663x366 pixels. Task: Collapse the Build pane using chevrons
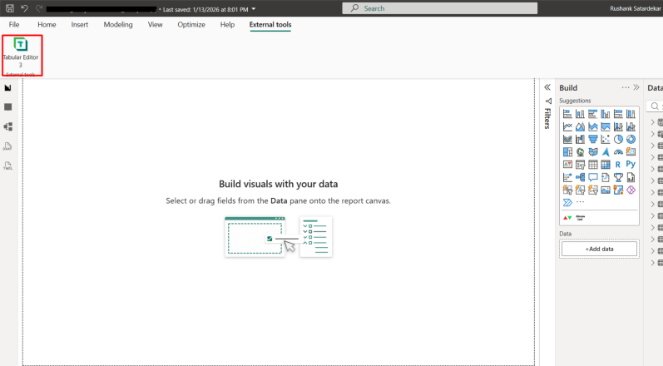click(636, 87)
